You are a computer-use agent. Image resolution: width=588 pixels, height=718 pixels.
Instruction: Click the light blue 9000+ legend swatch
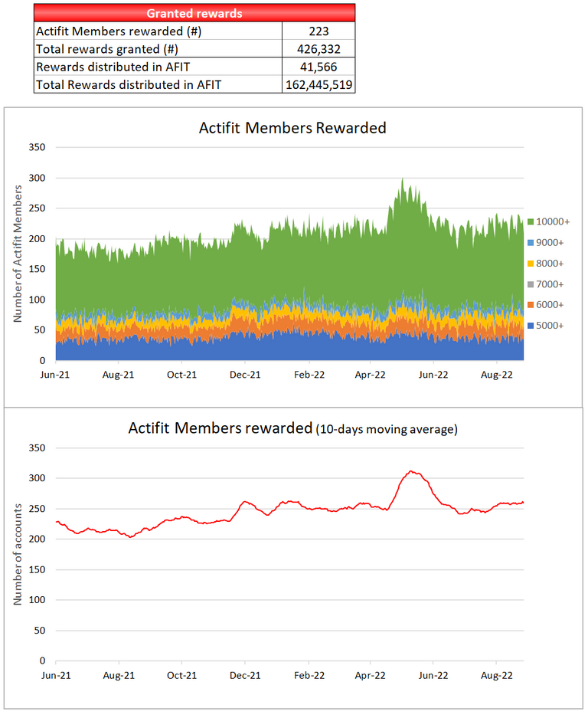pos(531,243)
